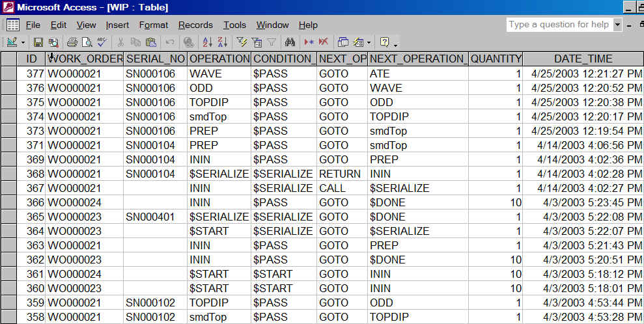Run the Spelling check icon
The width and height of the screenshot is (644, 324).
tap(102, 42)
